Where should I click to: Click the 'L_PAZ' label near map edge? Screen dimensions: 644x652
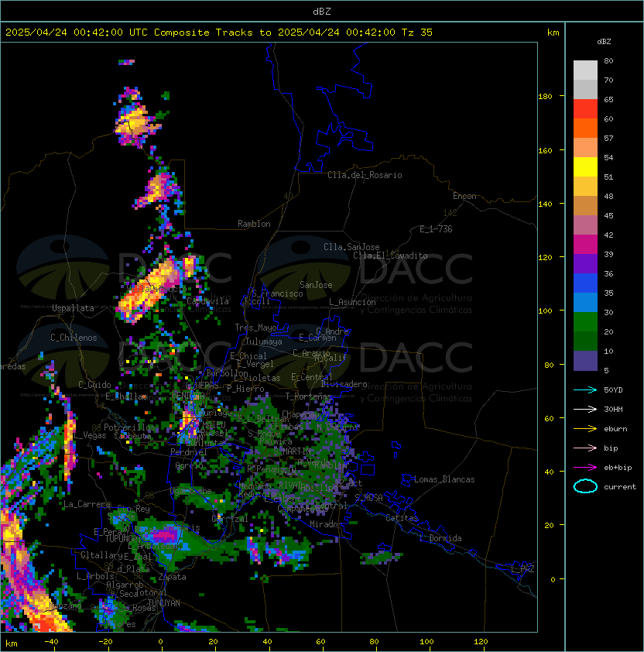(x=522, y=569)
